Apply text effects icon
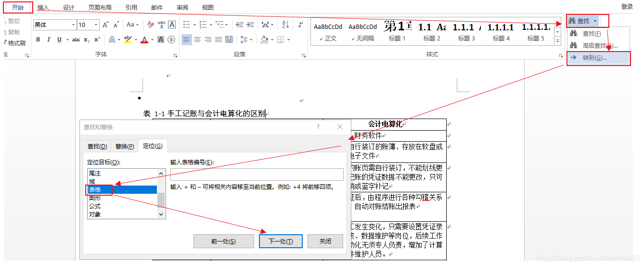The height and width of the screenshot is (267, 644). point(112,40)
